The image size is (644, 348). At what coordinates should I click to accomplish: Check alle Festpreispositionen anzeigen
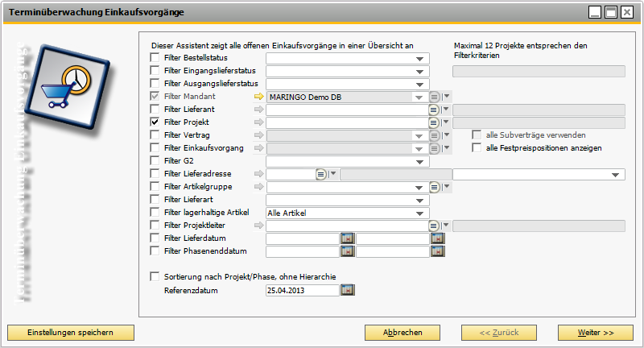(x=477, y=148)
